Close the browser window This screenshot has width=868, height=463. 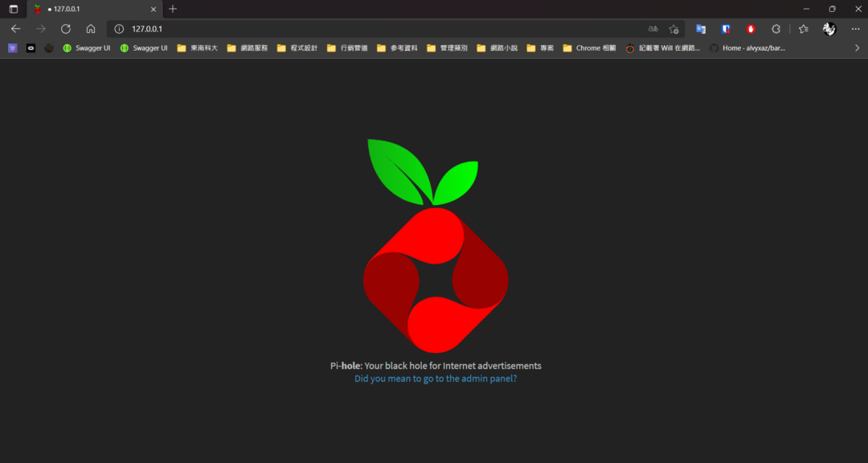858,9
